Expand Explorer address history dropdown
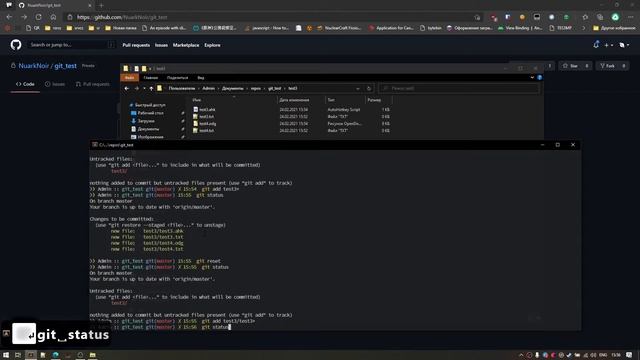640x360 pixels. (x=358, y=88)
